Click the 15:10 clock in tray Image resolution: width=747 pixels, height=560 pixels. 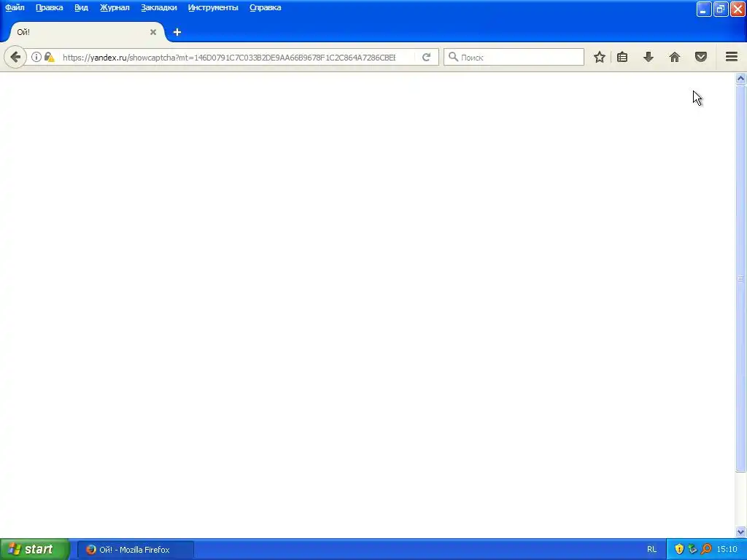coord(727,550)
